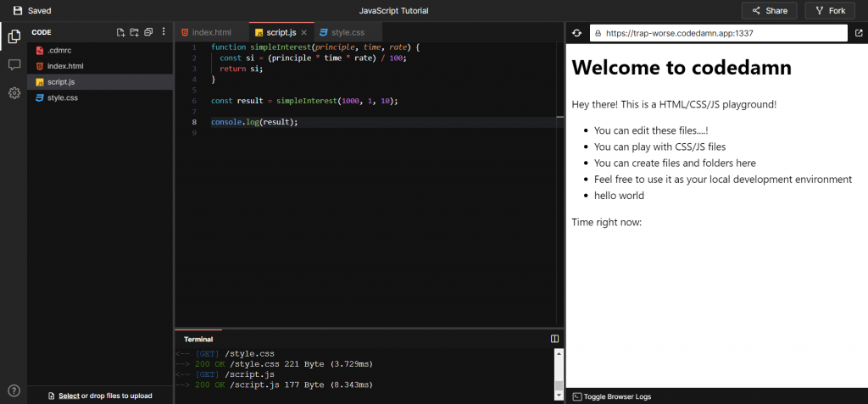
Task: Open .cdmrc file in file tree
Action: 100,50
